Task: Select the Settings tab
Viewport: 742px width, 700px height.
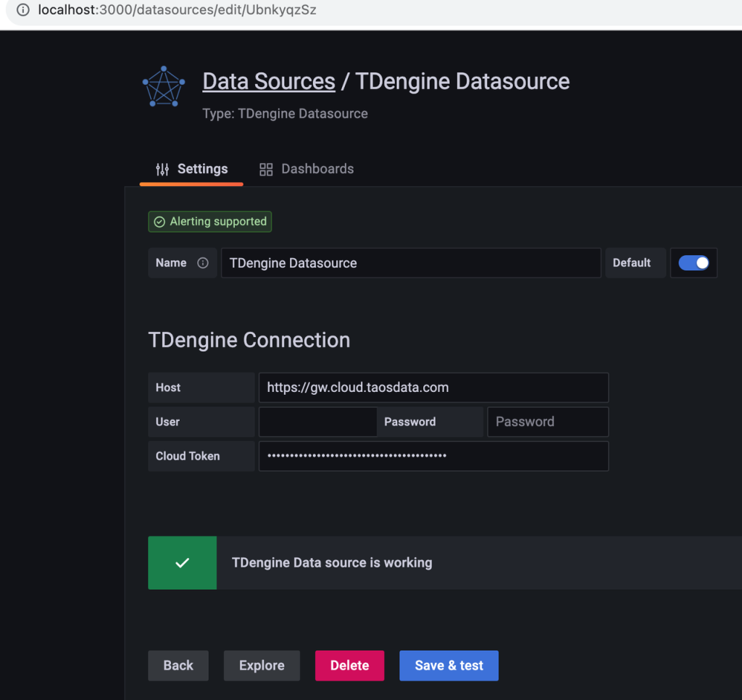Action: 201,169
